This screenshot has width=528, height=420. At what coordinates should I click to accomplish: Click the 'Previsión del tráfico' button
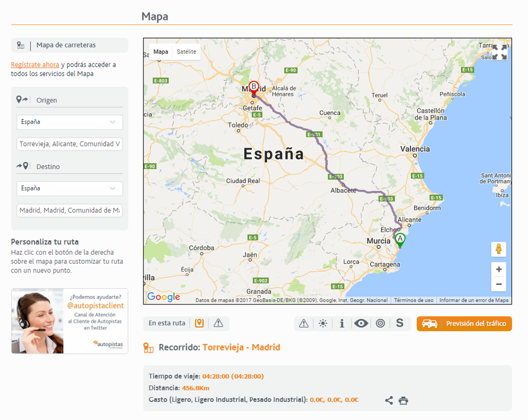coord(464,324)
